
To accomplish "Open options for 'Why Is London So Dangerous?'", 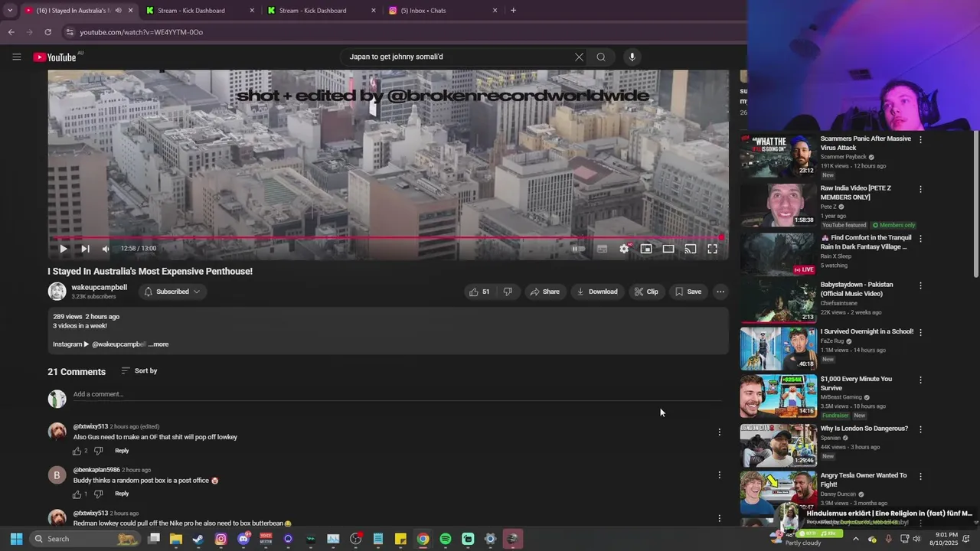I will click(920, 429).
